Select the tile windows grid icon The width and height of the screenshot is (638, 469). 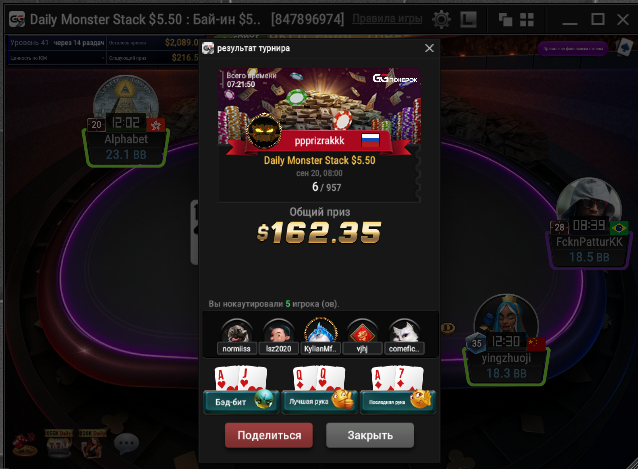[527, 19]
